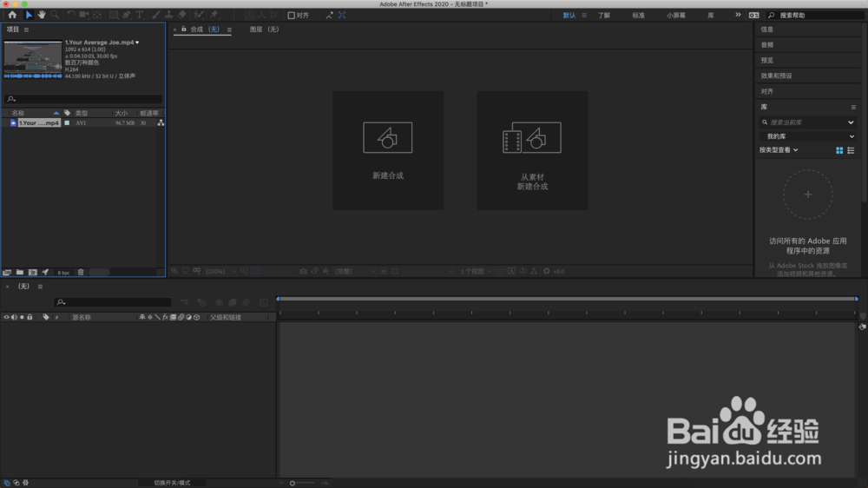Switch to the 了解 workspace
This screenshot has height=488, width=868.
(x=604, y=16)
